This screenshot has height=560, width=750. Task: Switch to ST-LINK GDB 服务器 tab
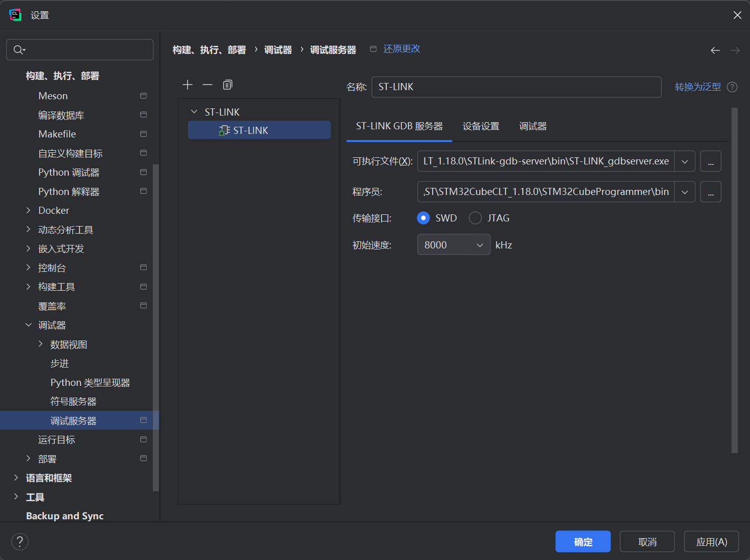click(x=399, y=126)
